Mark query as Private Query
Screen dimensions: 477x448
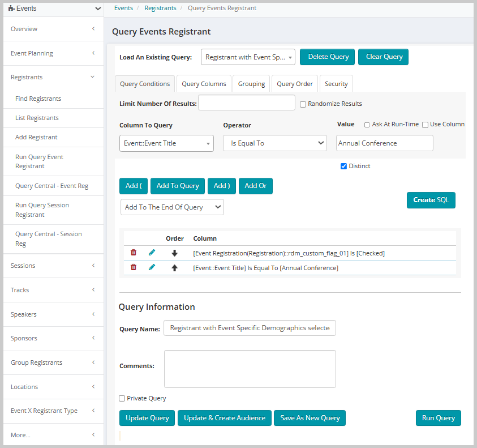[x=122, y=398]
